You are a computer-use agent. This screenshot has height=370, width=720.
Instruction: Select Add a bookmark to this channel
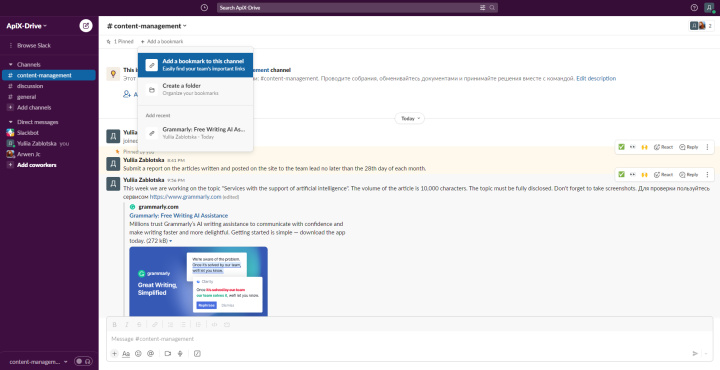[195, 65]
